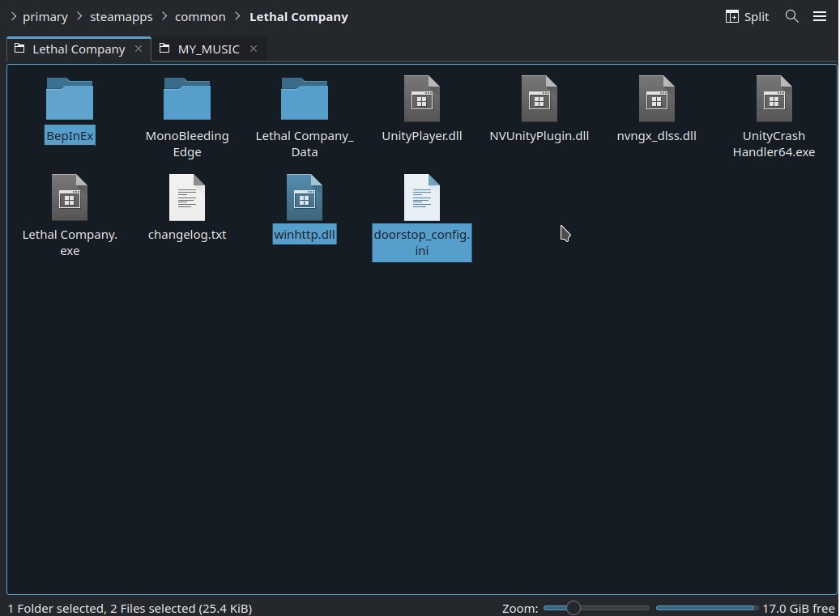The image size is (840, 616).
Task: Switch to the Lethal Company tab
Action: pyautogui.click(x=79, y=49)
